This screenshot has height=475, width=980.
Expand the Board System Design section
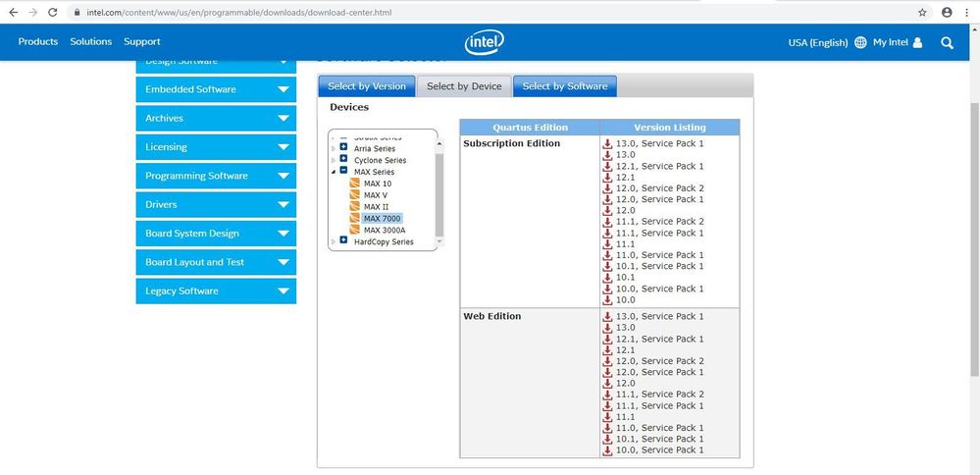click(x=216, y=234)
